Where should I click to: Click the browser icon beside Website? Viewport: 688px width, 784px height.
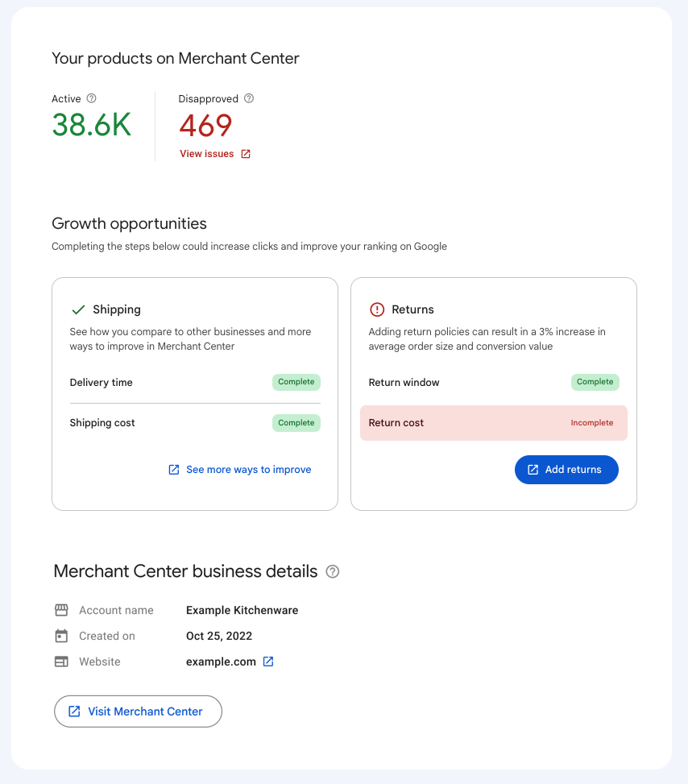(61, 662)
